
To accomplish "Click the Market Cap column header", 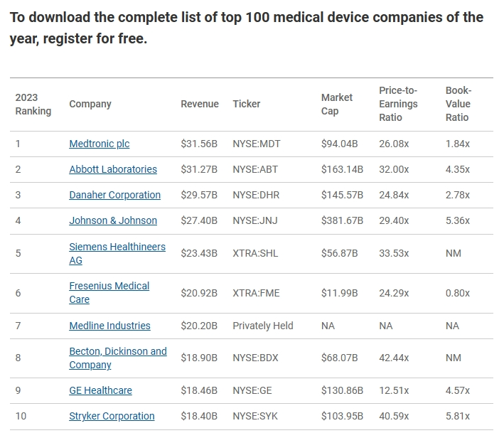I will coord(337,104).
